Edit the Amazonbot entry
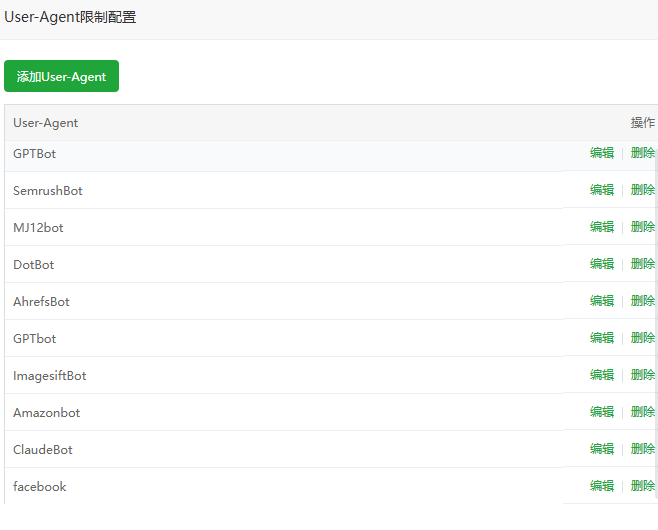The image size is (658, 530). [x=602, y=412]
